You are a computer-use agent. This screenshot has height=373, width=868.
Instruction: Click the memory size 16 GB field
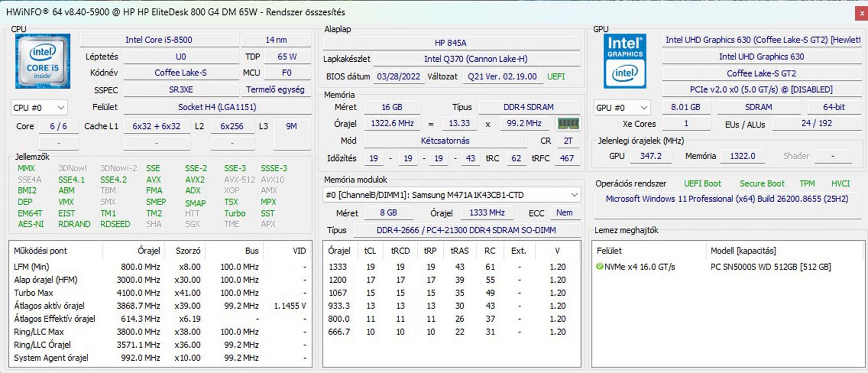(x=392, y=107)
